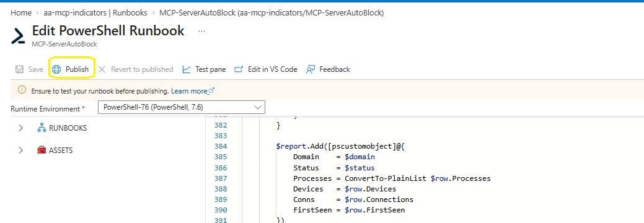Click the RUNBOOKS hierarchy icon
This screenshot has height=223, width=644.
[x=42, y=128]
